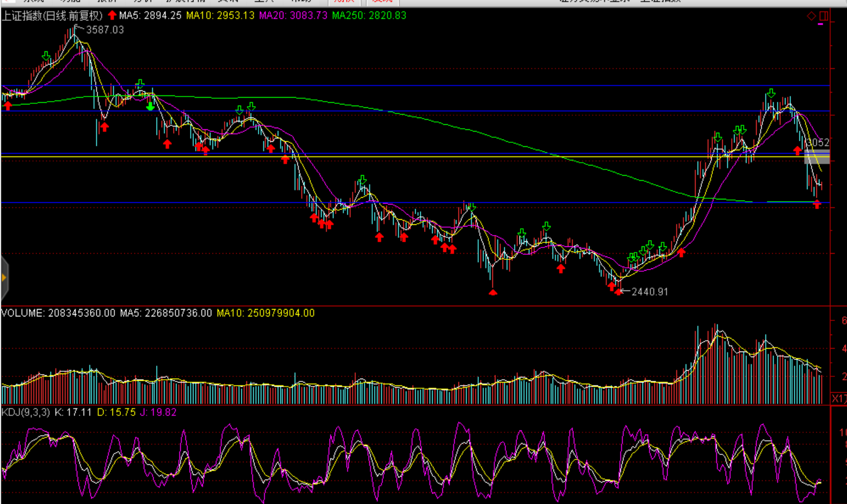
Task: Click the solid bright green down arrow signal
Action: [150, 106]
